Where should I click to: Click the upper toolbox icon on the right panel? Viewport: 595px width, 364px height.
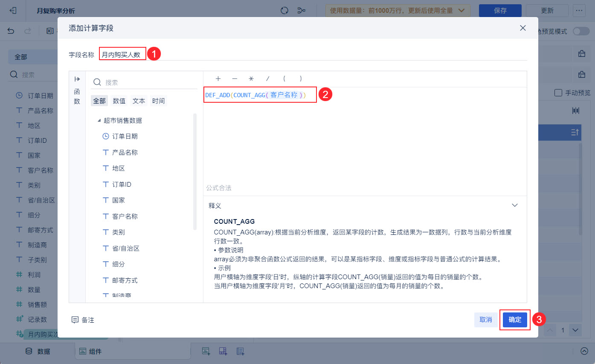tap(582, 54)
